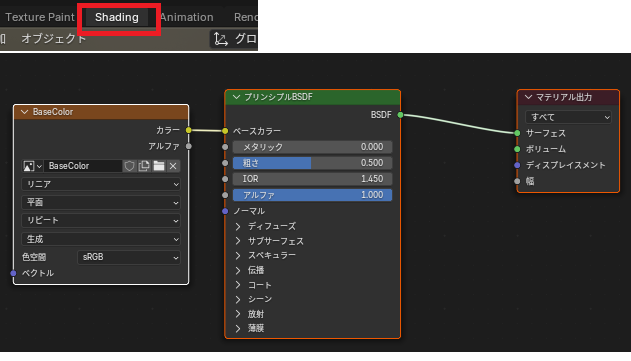Select the プリンシプルBSDF node title
This screenshot has width=631, height=361.
[x=278, y=97]
